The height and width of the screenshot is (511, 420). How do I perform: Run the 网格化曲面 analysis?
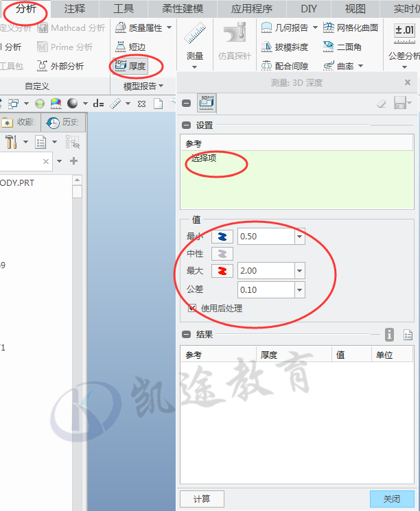pos(351,28)
